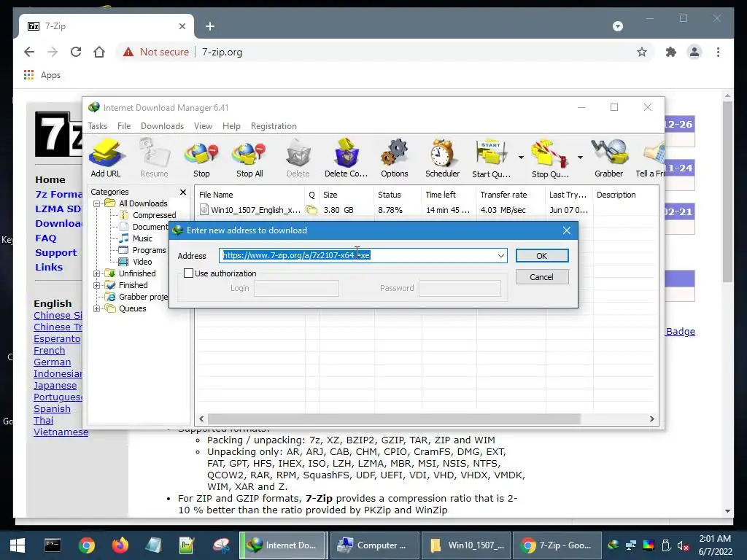Select the Video category
This screenshot has height=560, width=747.
(x=142, y=262)
